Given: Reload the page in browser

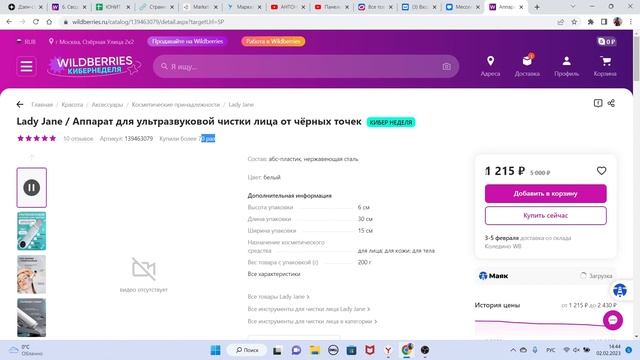Looking at the screenshot, I should pyautogui.click(x=36, y=22).
